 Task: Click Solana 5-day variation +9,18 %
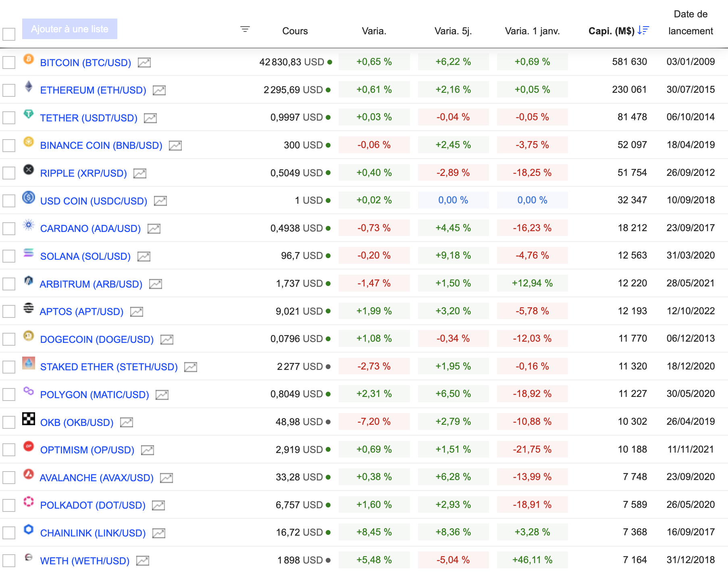pos(453,255)
